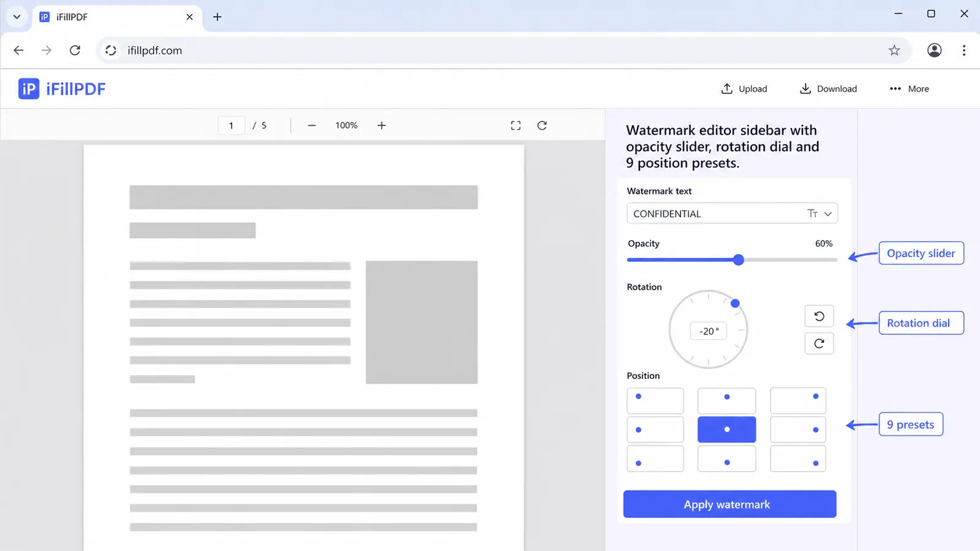This screenshot has width=980, height=551.
Task: Select bottom-right position preset
Action: click(798, 459)
